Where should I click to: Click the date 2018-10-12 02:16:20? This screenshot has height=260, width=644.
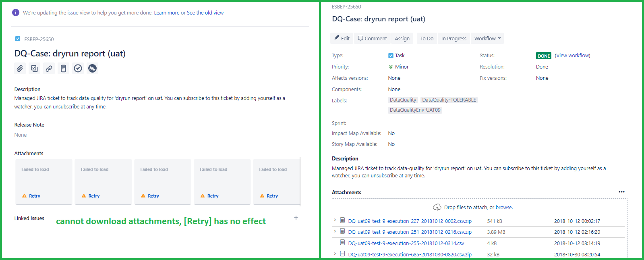pyautogui.click(x=577, y=232)
